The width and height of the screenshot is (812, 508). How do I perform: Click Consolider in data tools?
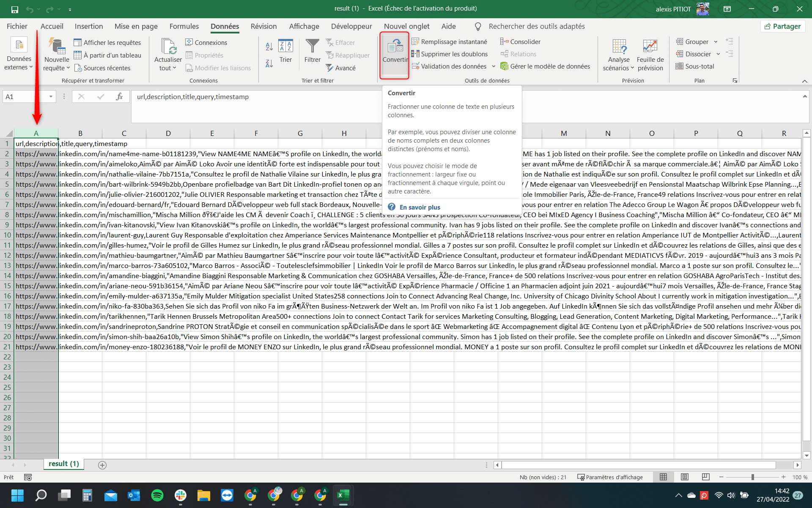(x=521, y=41)
